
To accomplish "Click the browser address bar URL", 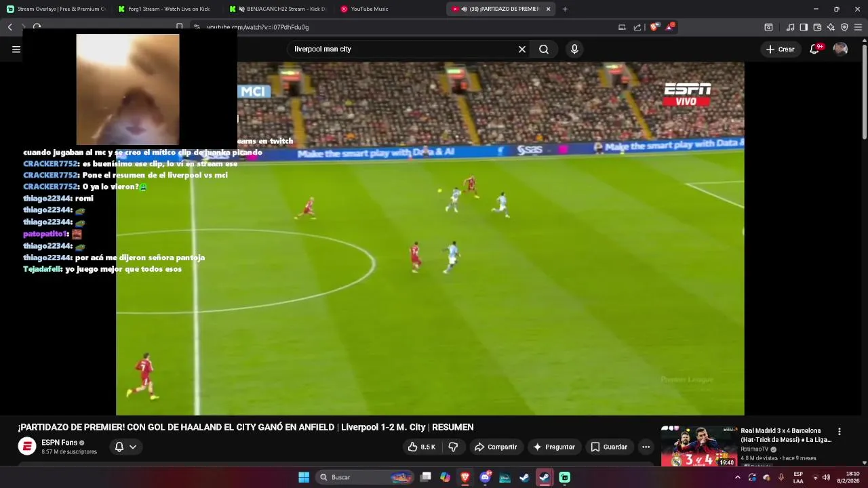I will click(258, 27).
